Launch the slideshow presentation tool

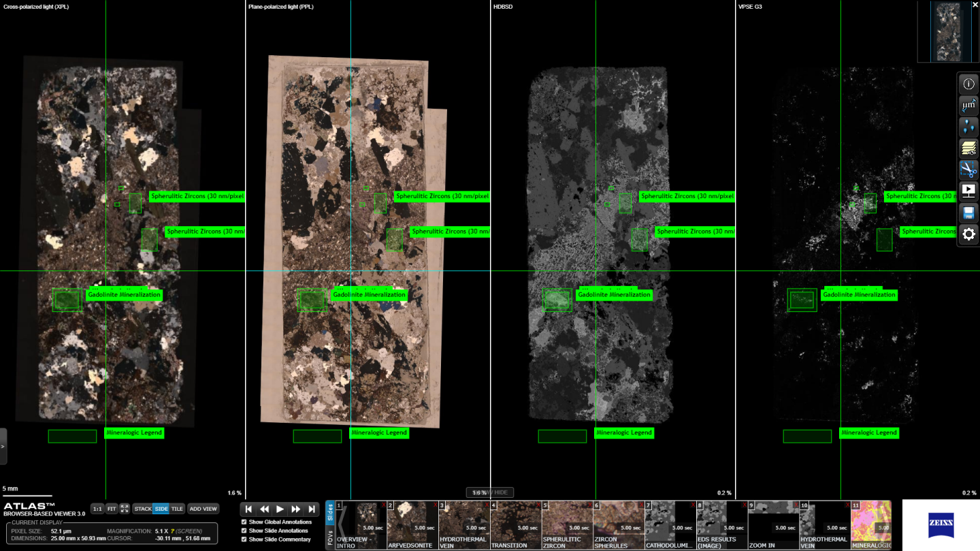point(968,189)
